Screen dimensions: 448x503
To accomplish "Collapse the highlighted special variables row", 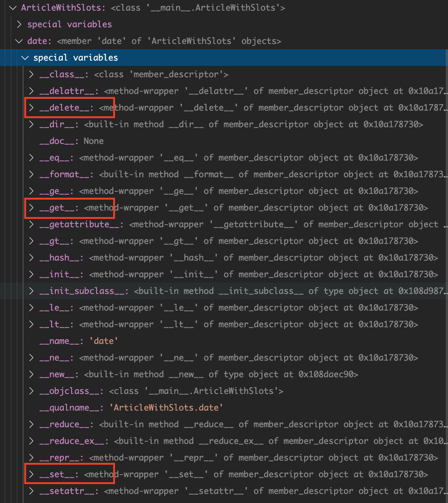I will point(25,58).
